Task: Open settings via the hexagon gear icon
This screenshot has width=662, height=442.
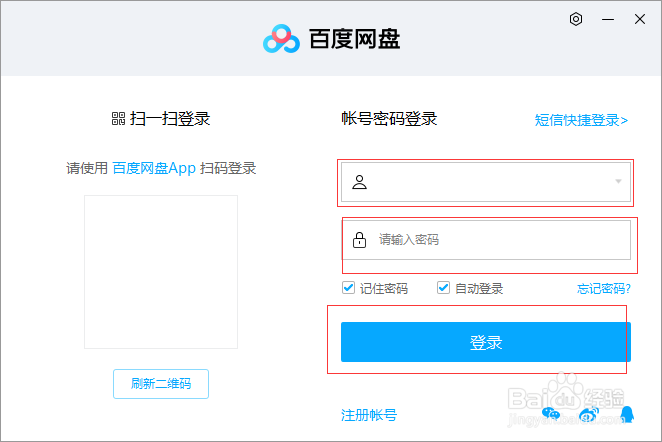Action: coord(576,19)
